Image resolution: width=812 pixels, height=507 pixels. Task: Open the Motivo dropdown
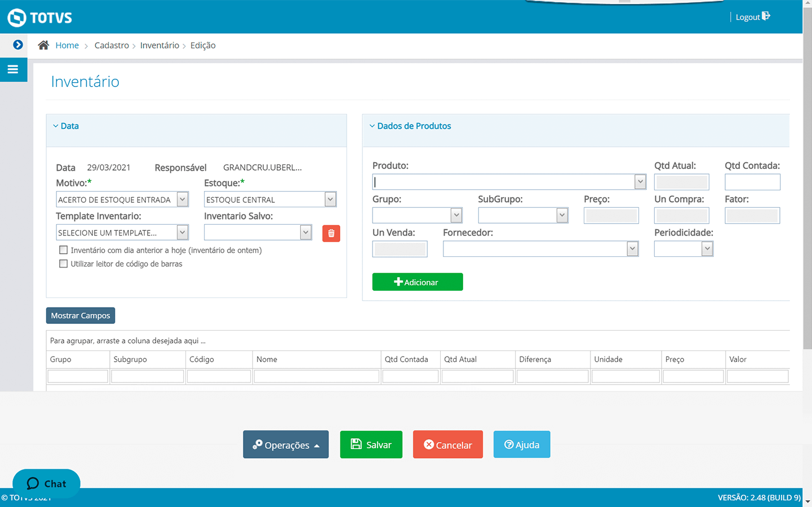click(182, 199)
